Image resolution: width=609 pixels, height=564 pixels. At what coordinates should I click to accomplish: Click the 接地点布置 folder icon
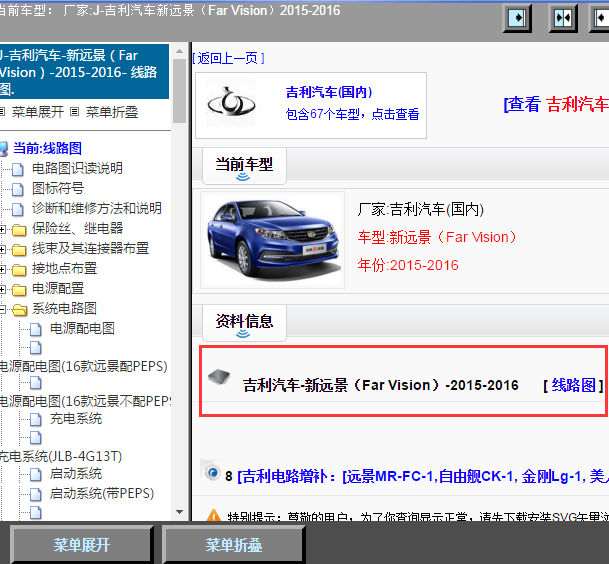click(x=19, y=270)
